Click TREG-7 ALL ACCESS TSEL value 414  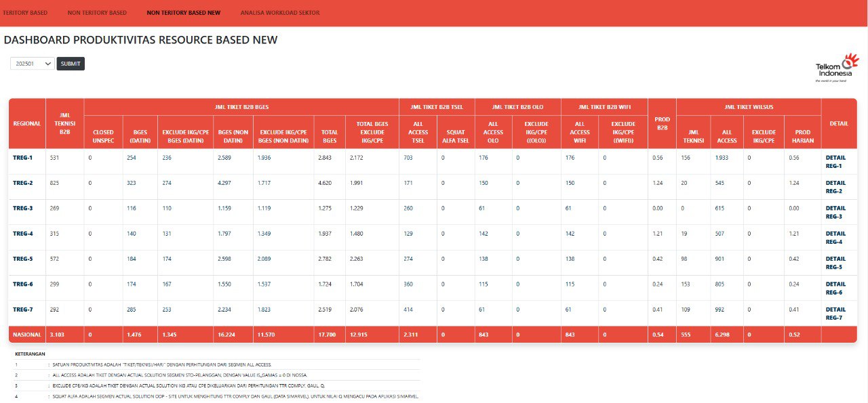tap(409, 310)
